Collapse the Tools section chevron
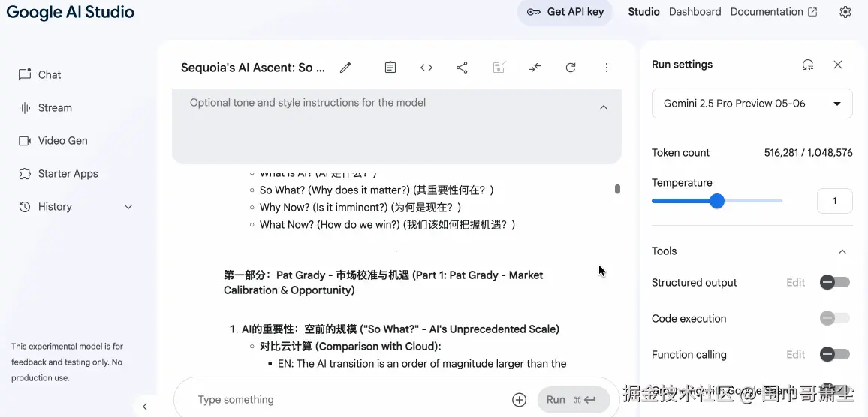 point(842,252)
